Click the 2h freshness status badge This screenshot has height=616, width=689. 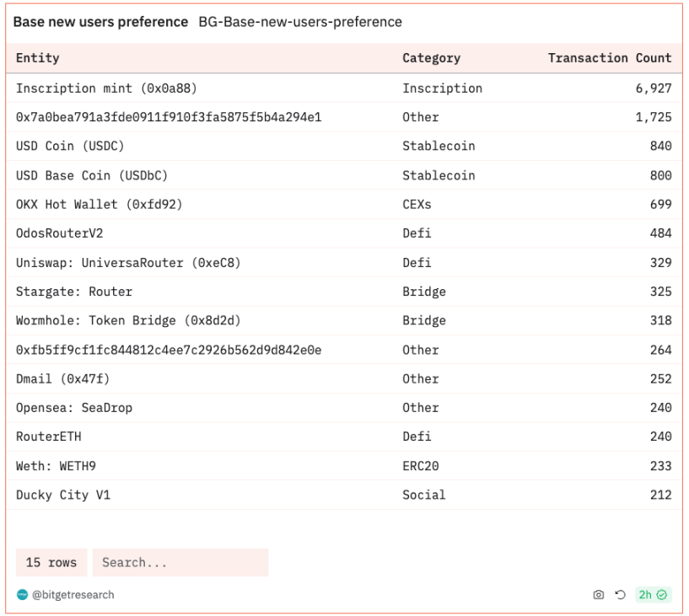[x=653, y=595]
